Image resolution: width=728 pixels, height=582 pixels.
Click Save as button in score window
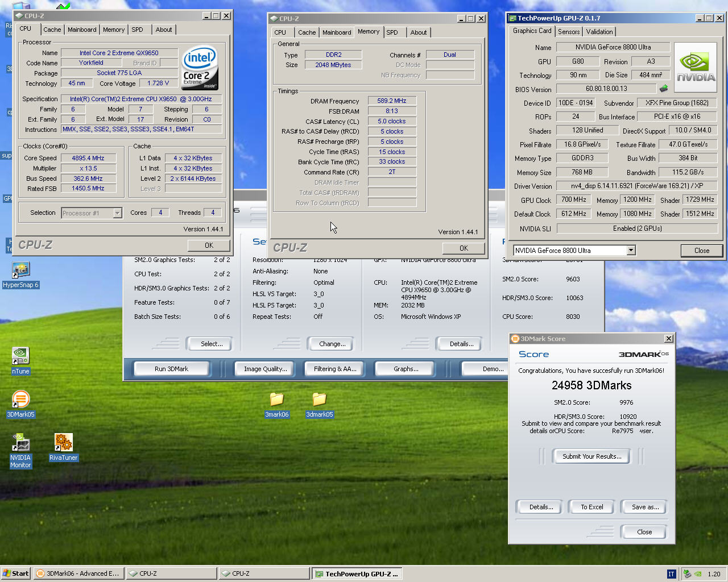(645, 507)
